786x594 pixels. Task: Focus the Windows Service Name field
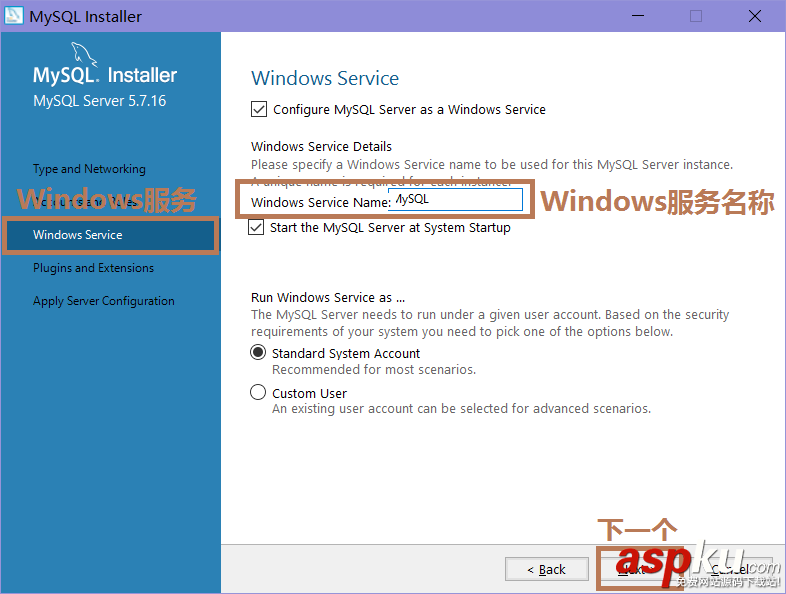(x=456, y=200)
